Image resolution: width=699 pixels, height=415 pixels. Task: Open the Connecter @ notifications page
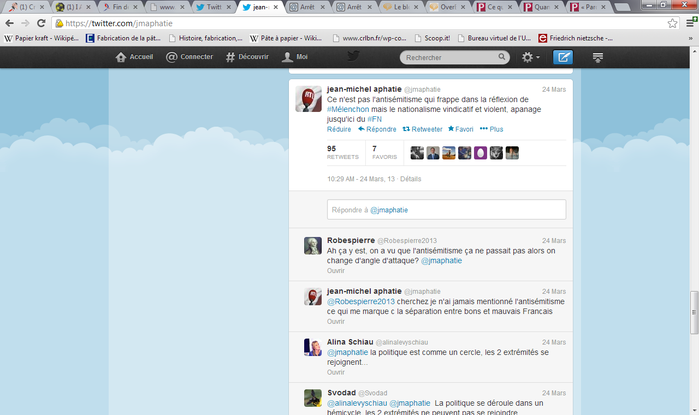(x=189, y=57)
